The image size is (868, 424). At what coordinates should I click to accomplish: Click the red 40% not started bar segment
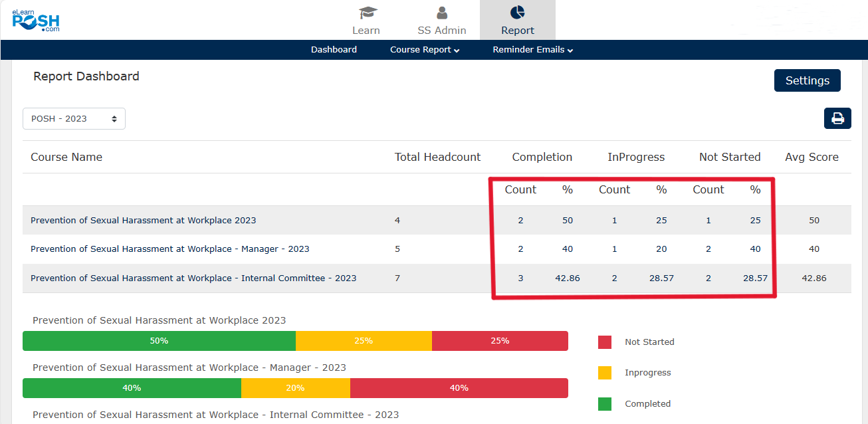[x=459, y=388]
